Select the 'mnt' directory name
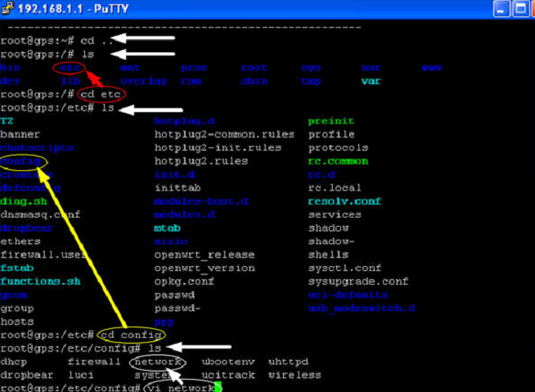The width and height of the screenshot is (535, 392). [130, 68]
